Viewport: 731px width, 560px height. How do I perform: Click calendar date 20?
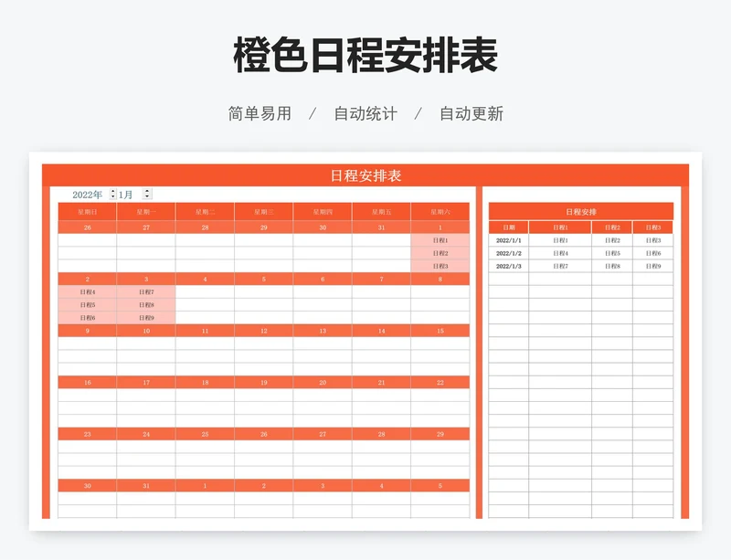click(x=323, y=383)
